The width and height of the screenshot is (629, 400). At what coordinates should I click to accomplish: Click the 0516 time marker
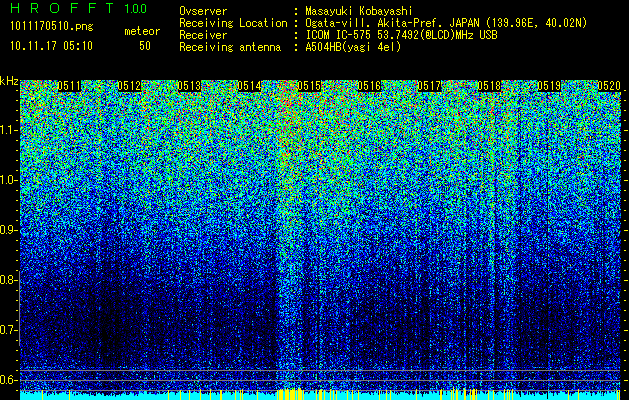coord(369,86)
